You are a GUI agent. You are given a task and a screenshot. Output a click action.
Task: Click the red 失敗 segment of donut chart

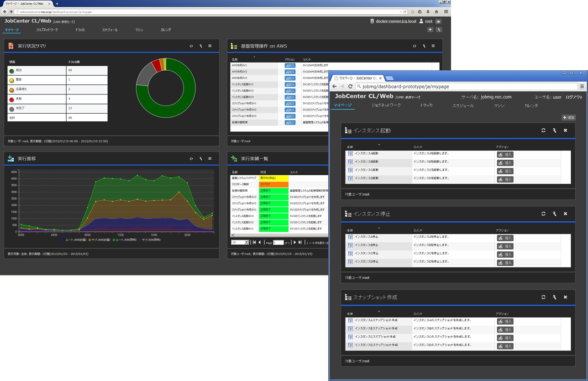pos(156,65)
